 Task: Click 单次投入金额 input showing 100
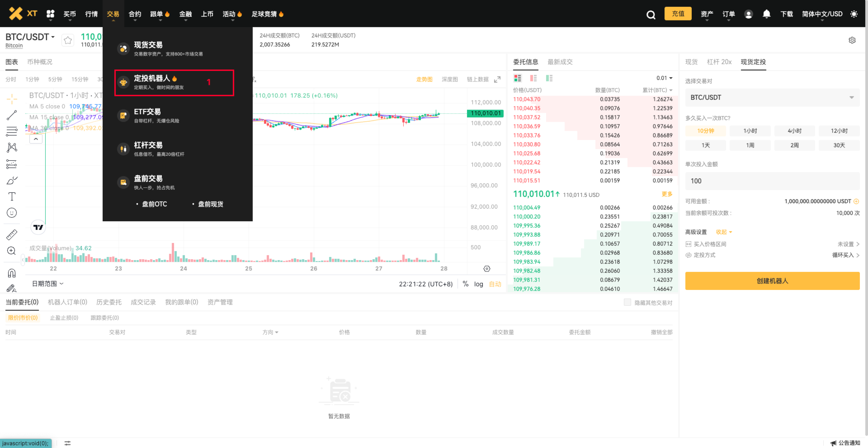[x=772, y=181]
